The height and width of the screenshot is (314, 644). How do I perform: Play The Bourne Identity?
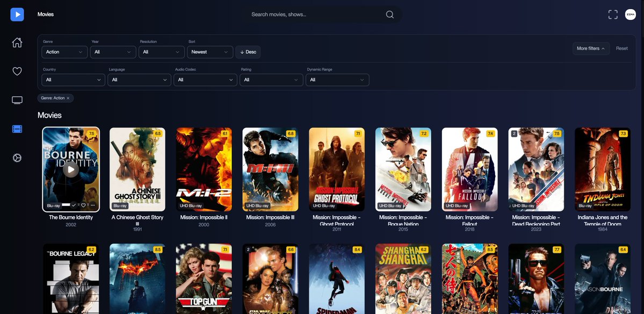pos(71,169)
